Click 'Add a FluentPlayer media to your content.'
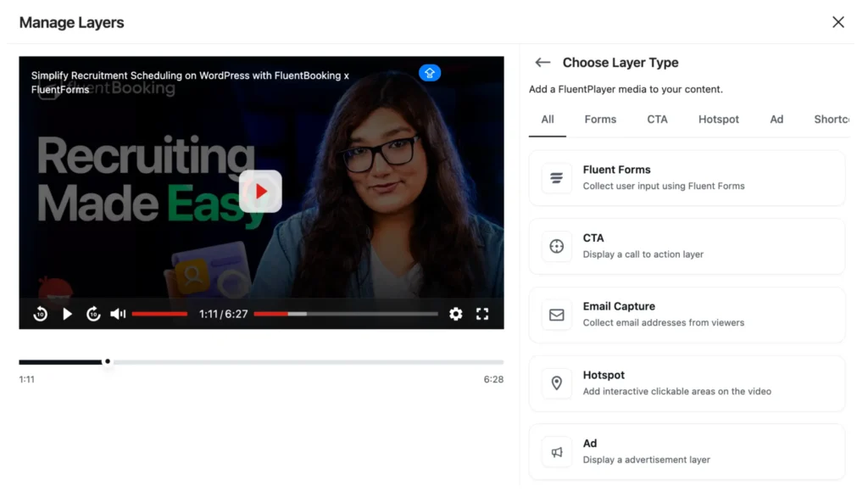 pyautogui.click(x=626, y=89)
